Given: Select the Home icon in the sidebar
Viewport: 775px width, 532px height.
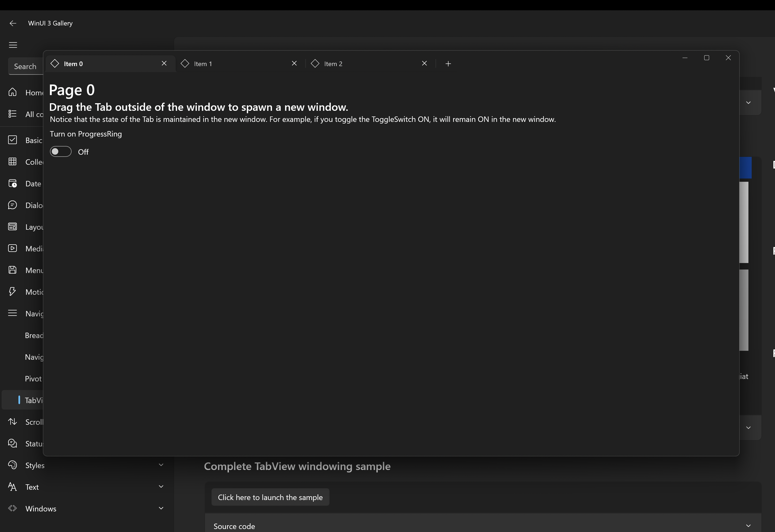Looking at the screenshot, I should (x=13, y=92).
